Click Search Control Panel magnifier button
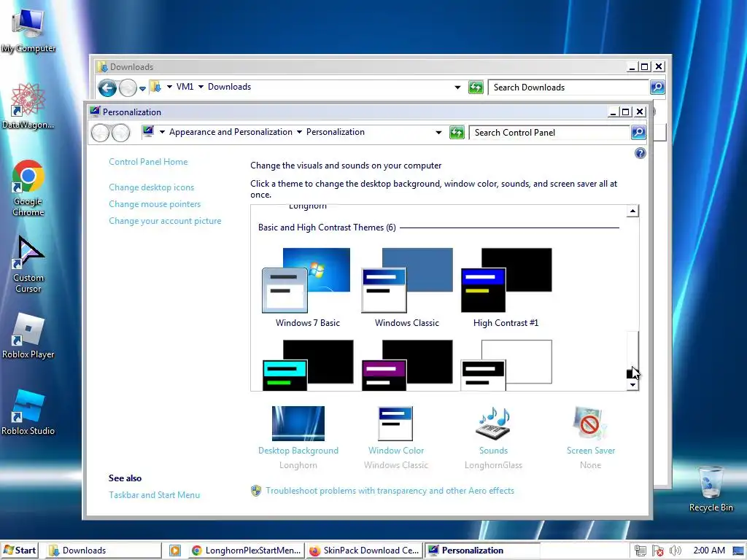The width and height of the screenshot is (747, 560). point(638,133)
